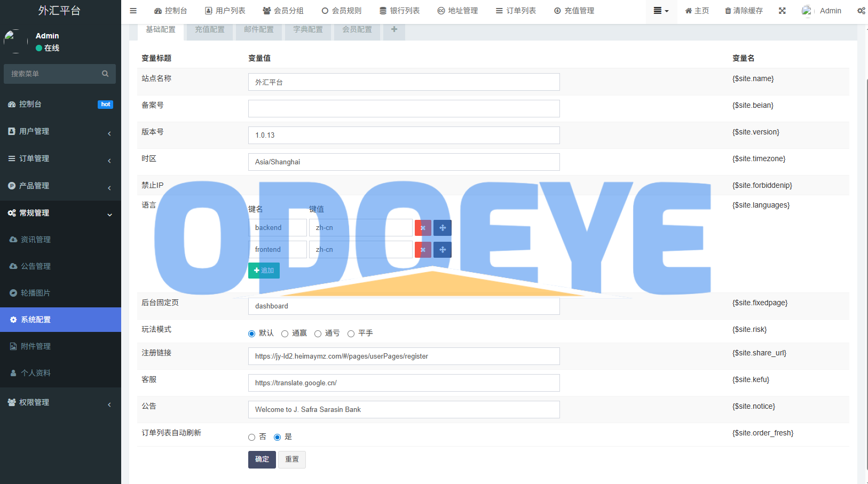Open the 充值配置 tab
The image size is (868, 484).
coord(210,29)
